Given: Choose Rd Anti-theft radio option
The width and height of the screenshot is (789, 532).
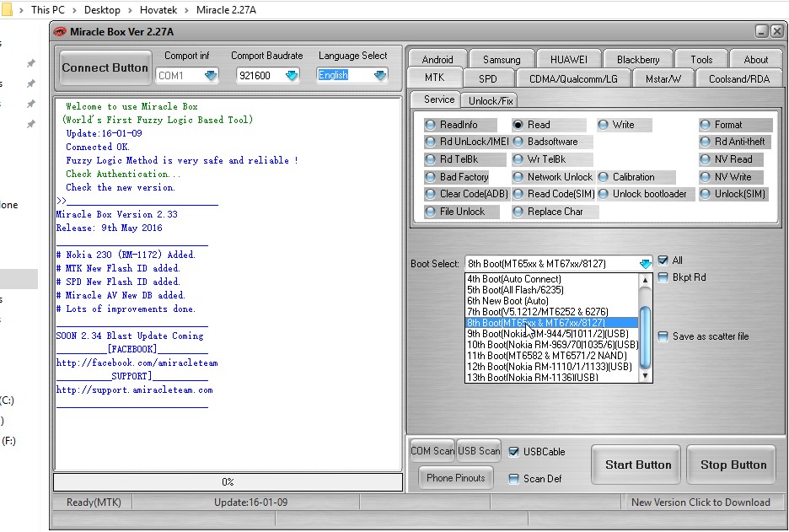Looking at the screenshot, I should [735, 142].
